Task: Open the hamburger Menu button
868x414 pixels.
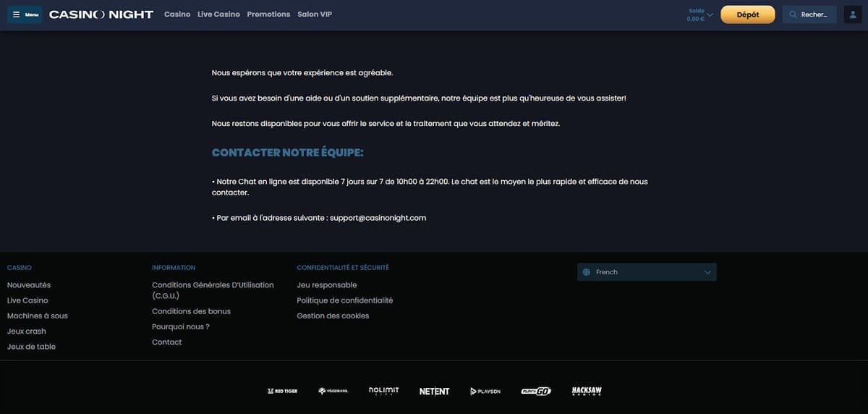Action: tap(25, 14)
